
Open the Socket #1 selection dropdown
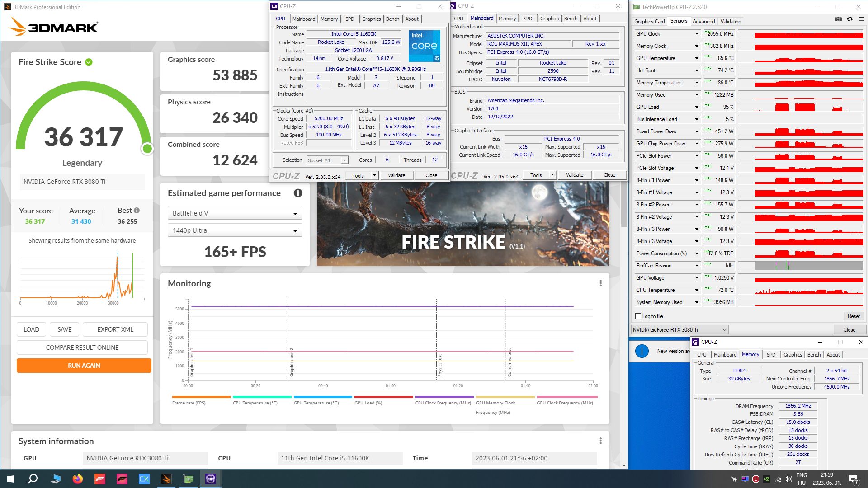point(327,160)
